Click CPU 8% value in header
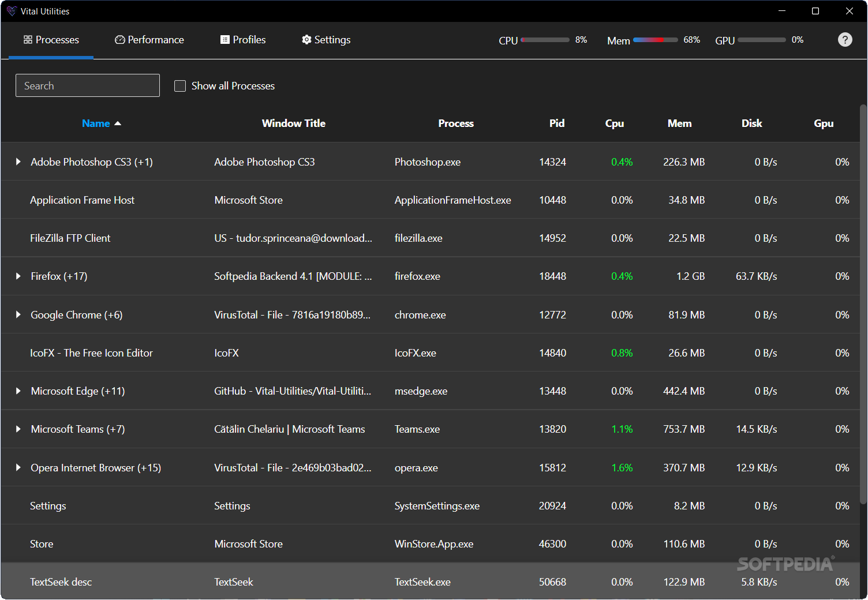Image resolution: width=868 pixels, height=600 pixels. [x=581, y=40]
